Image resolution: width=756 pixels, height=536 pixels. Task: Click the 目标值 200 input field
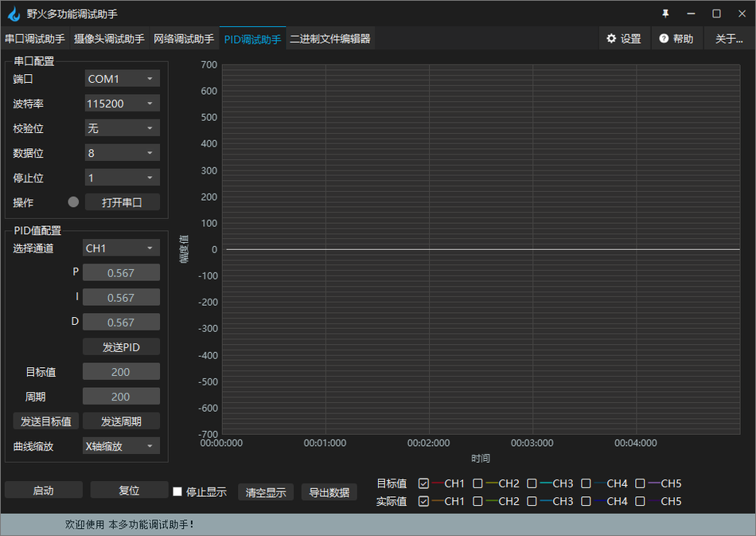pos(121,371)
